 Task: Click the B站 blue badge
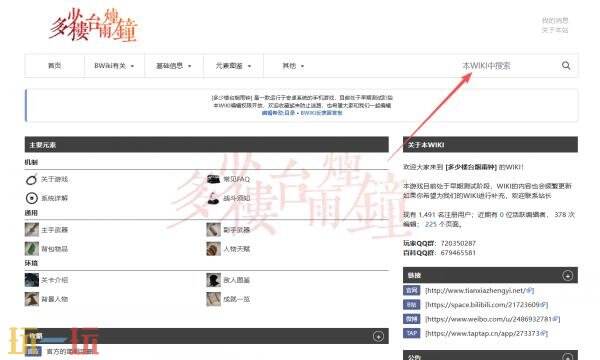[x=411, y=305]
